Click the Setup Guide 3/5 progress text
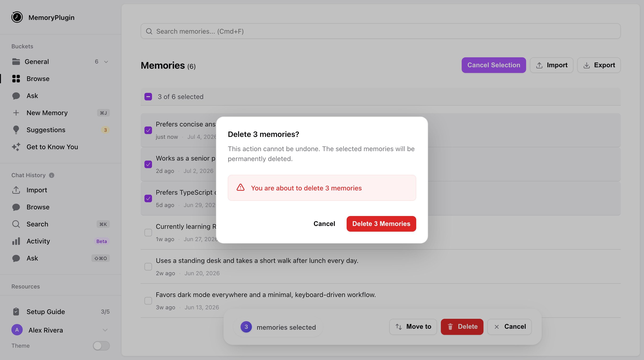The image size is (644, 360). 105,312
